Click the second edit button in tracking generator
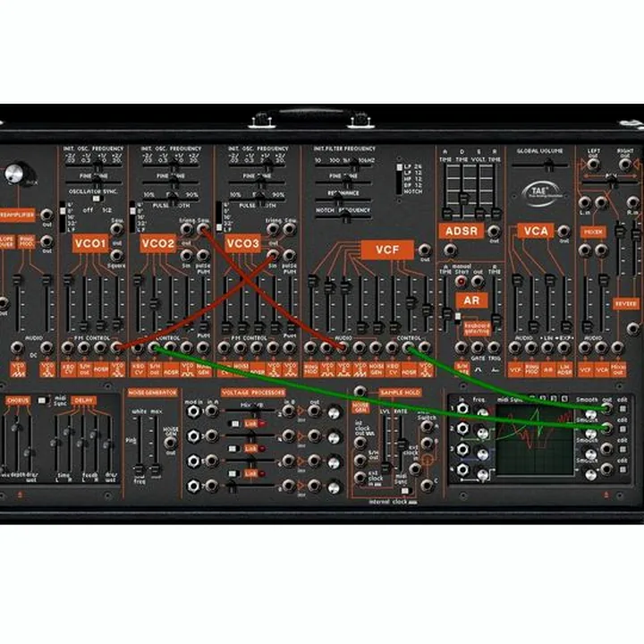 point(623,428)
